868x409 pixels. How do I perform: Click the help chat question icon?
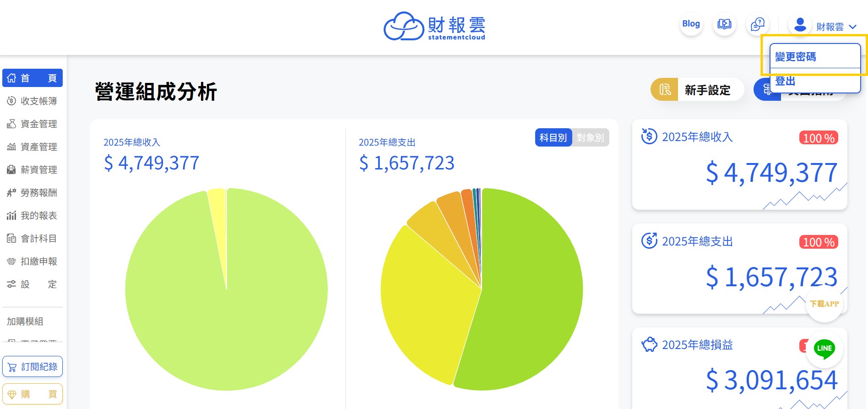point(758,24)
